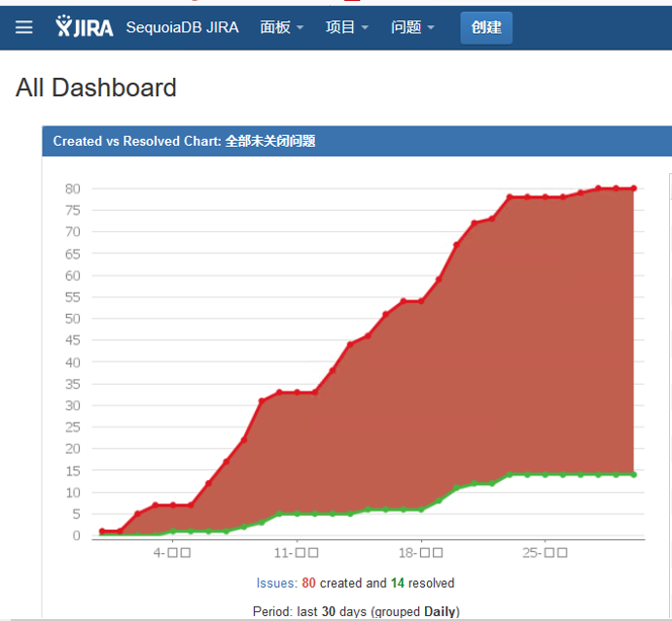Click the 18th date label on the x-axis
This screenshot has width=672, height=621.
(x=420, y=553)
